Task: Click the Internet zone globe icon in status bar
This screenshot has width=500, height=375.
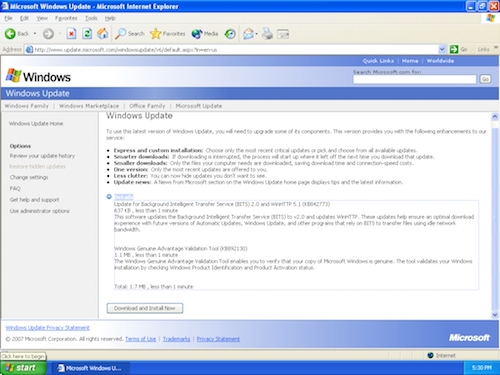Action: tap(431, 355)
